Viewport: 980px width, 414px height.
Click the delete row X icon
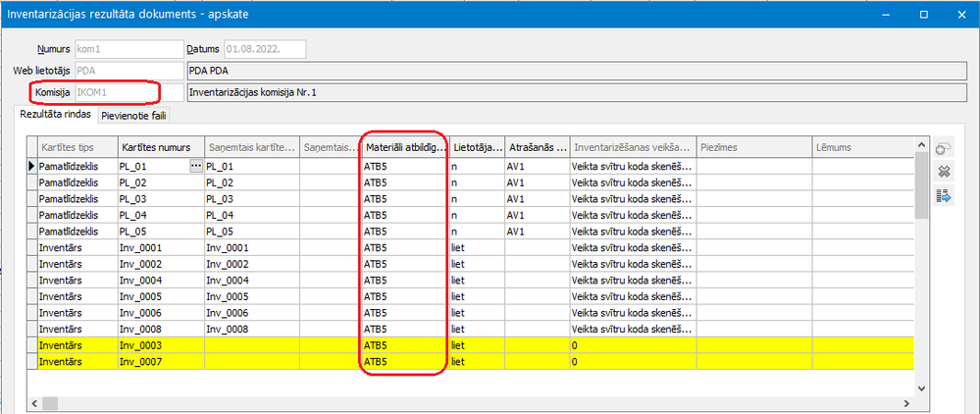pos(943,172)
